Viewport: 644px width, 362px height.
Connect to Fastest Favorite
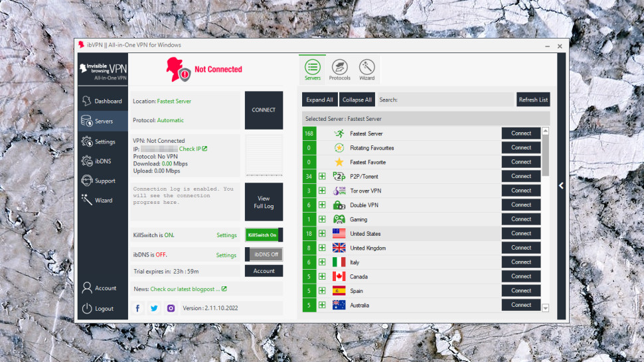click(x=521, y=162)
